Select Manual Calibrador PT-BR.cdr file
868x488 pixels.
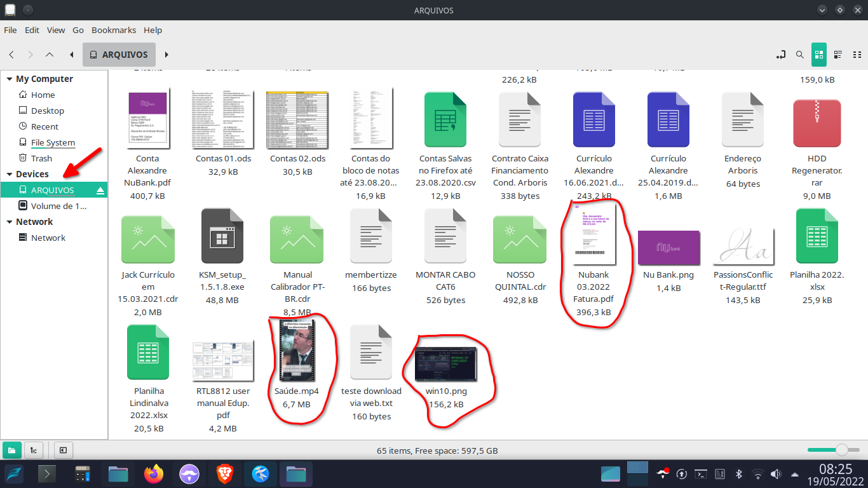point(297,263)
